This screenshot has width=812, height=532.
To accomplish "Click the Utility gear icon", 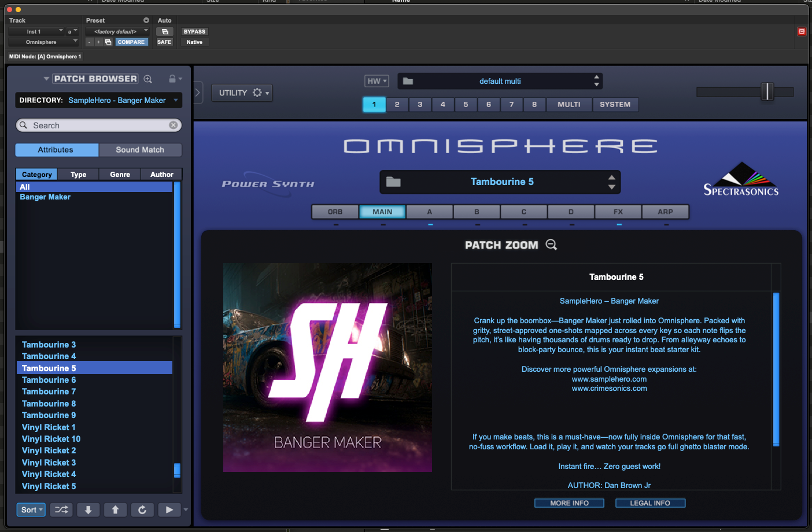I will 257,93.
